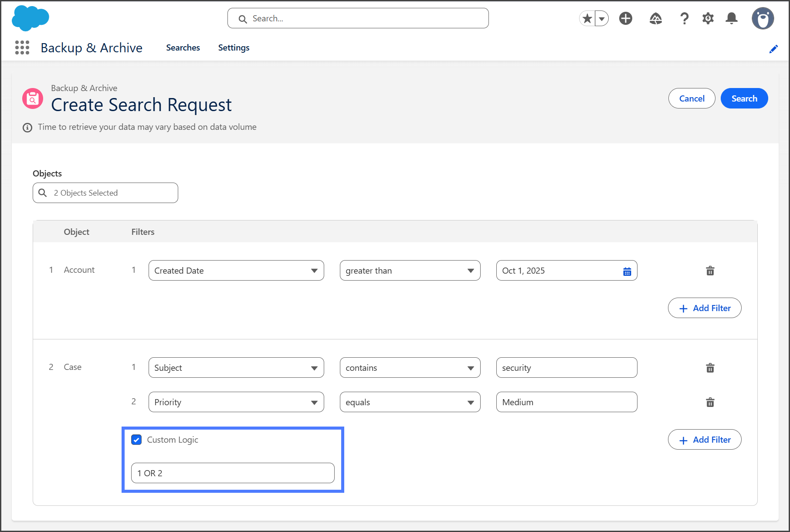Delete the Account Created Date filter
This screenshot has width=790, height=532.
pos(710,271)
